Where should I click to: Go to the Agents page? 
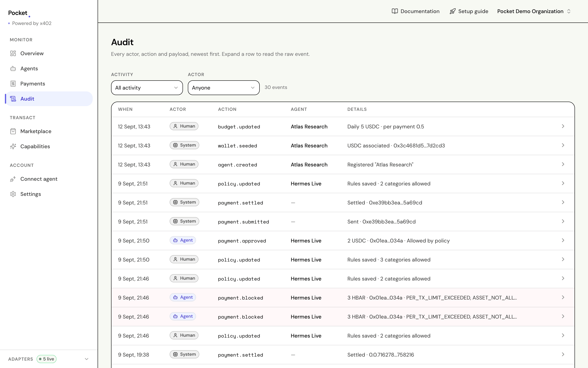coord(49,69)
